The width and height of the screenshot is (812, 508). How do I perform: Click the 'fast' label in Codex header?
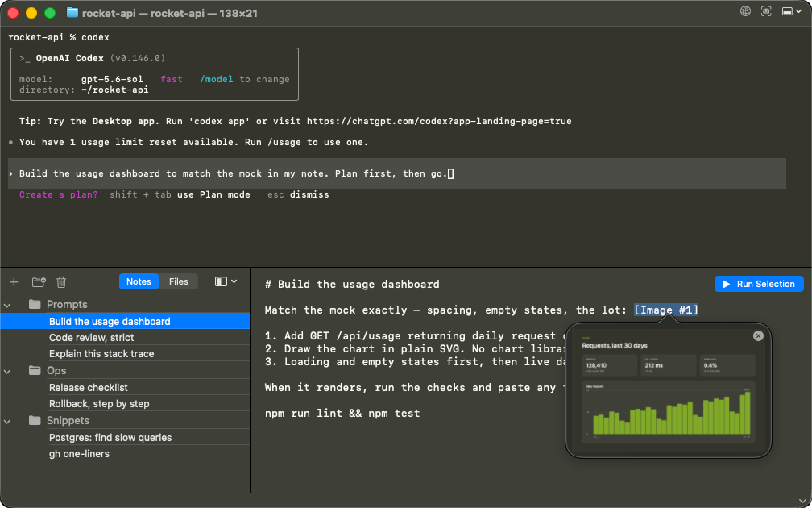coord(172,79)
